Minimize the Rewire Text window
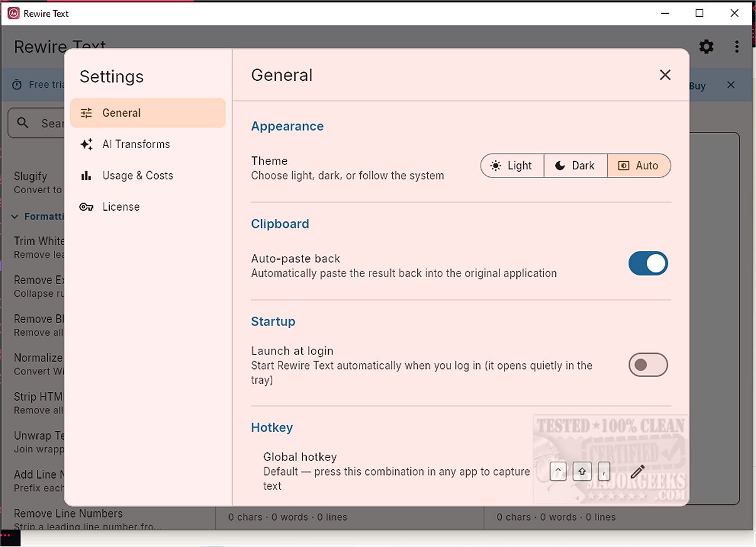This screenshot has height=547, width=756. [664, 13]
